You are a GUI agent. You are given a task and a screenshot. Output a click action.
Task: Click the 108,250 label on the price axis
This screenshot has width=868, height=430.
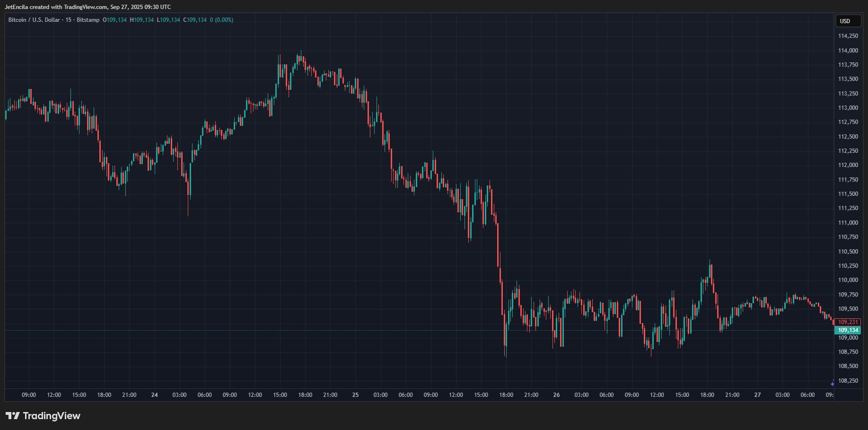point(848,381)
